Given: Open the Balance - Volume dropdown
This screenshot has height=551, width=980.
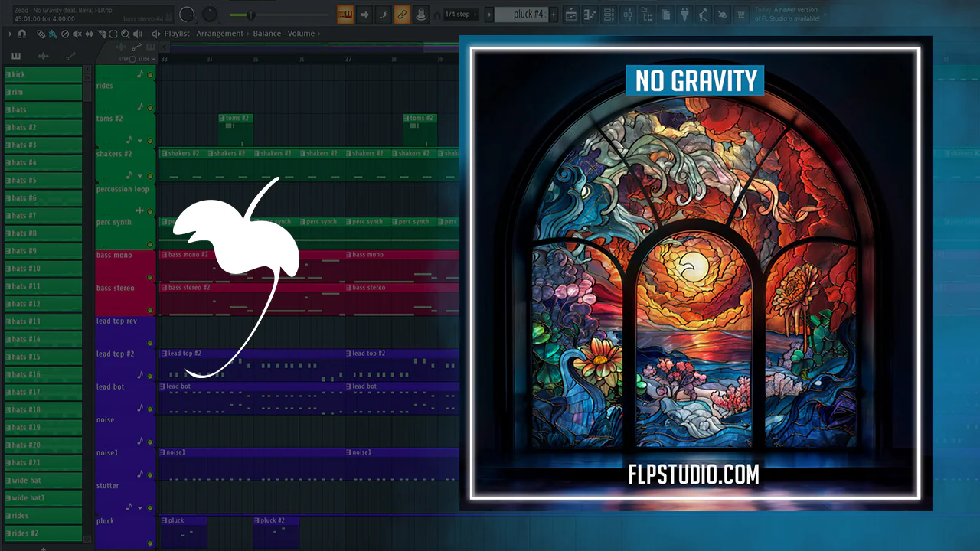Looking at the screenshot, I should click(284, 34).
